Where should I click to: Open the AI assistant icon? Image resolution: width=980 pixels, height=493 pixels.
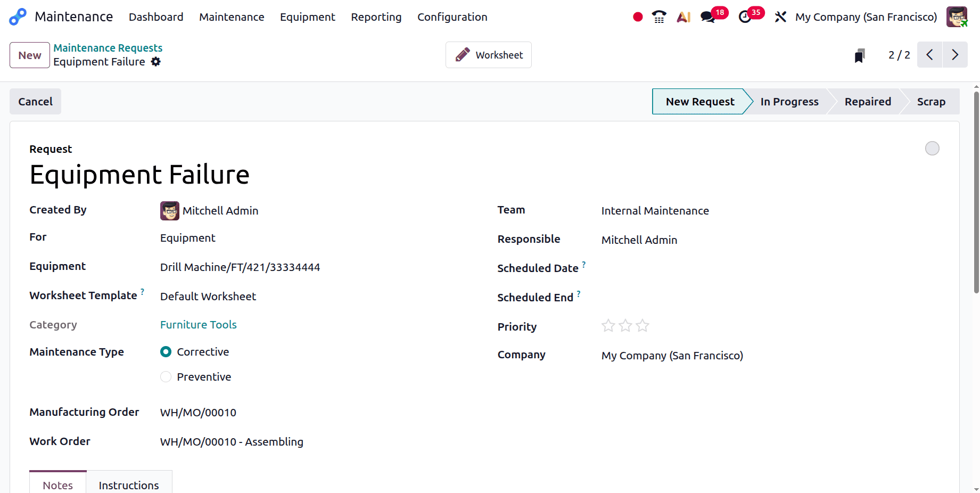point(683,17)
